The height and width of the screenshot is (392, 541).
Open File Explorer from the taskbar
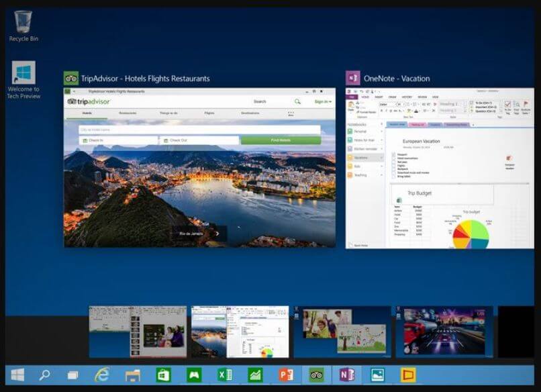(132, 375)
